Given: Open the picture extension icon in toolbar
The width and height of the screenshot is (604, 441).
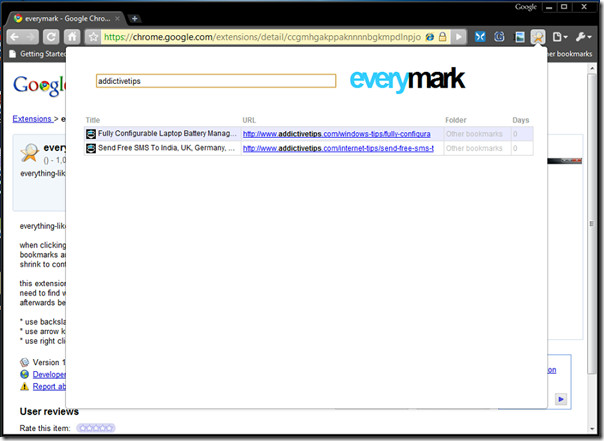Looking at the screenshot, I should (520, 37).
